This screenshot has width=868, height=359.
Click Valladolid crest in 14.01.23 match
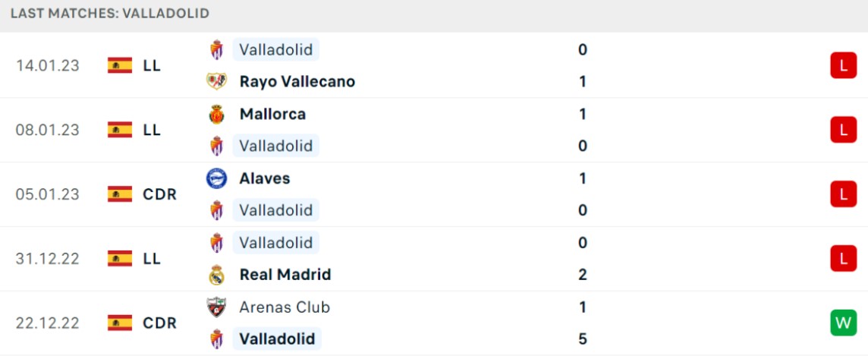coord(216,50)
